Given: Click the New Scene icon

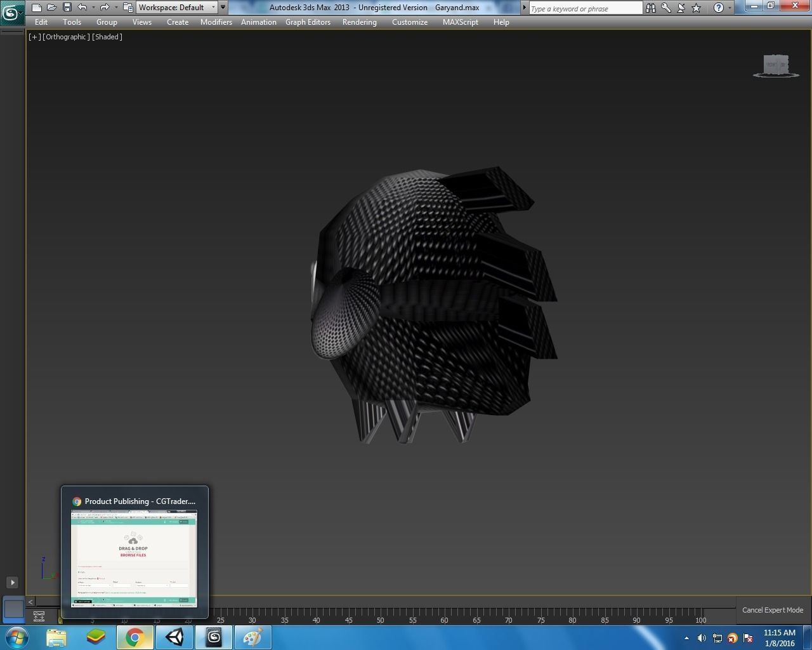Looking at the screenshot, I should coord(37,8).
